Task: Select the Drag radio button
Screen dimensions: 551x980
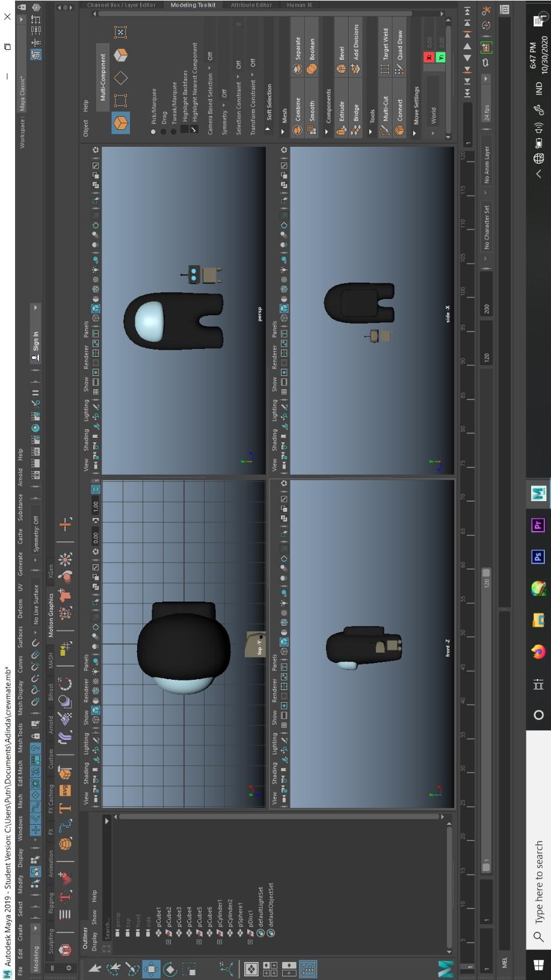Action: click(x=164, y=131)
